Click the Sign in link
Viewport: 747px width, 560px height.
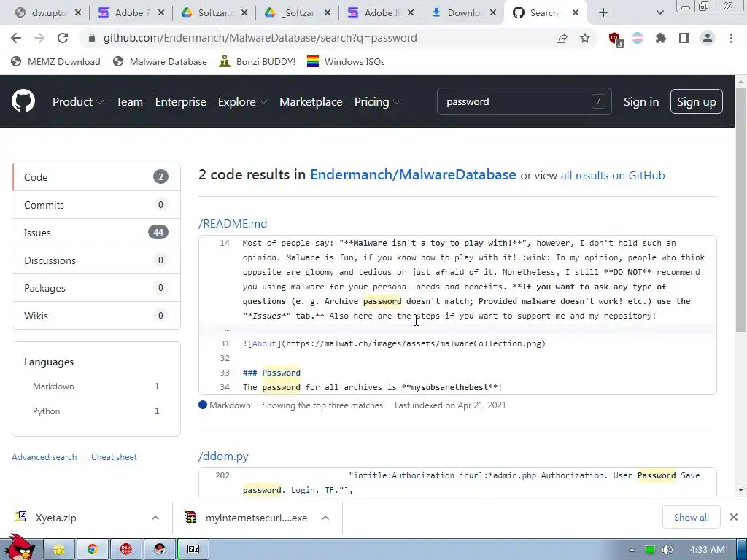click(x=641, y=102)
